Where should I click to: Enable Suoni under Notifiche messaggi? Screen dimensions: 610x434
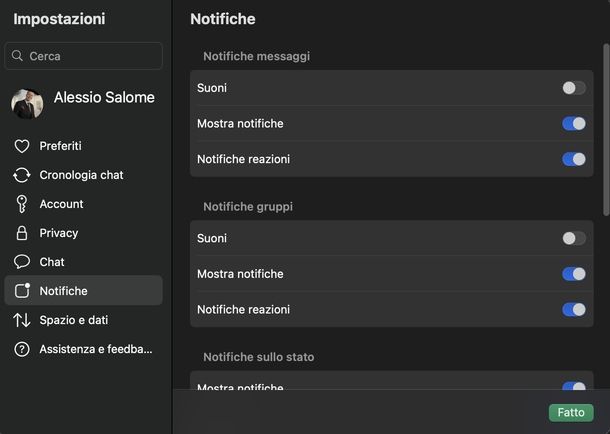coord(574,88)
